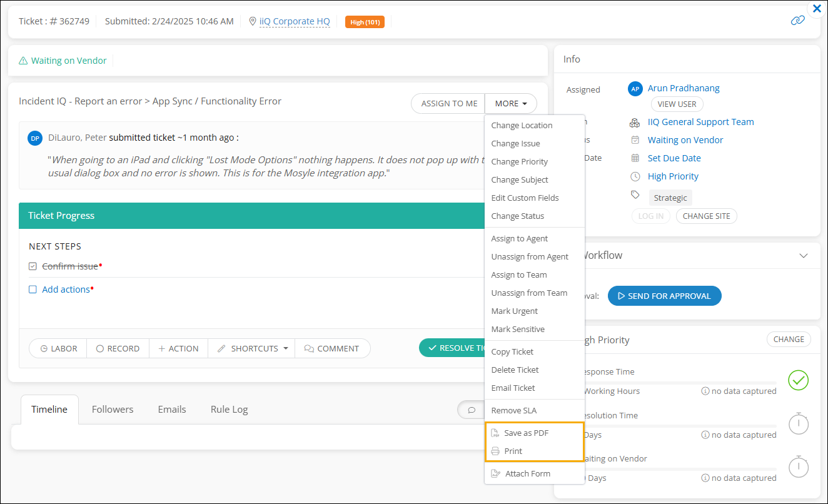
Task: Switch to the Followers tab
Action: tap(113, 409)
